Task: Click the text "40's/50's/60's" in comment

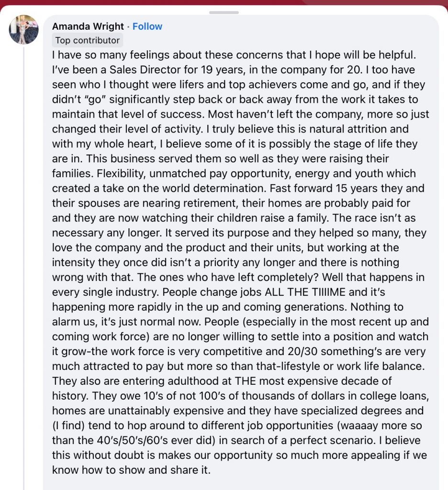Action: 125,440
